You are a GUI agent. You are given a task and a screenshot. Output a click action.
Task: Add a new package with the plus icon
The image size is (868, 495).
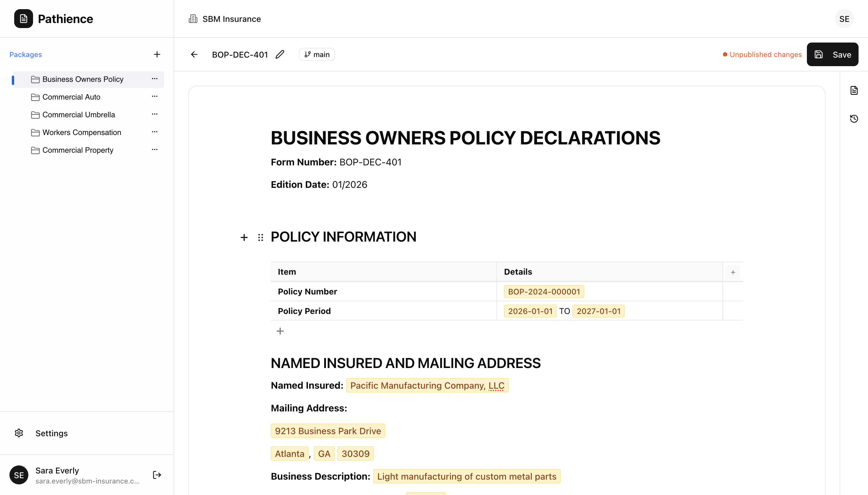157,54
